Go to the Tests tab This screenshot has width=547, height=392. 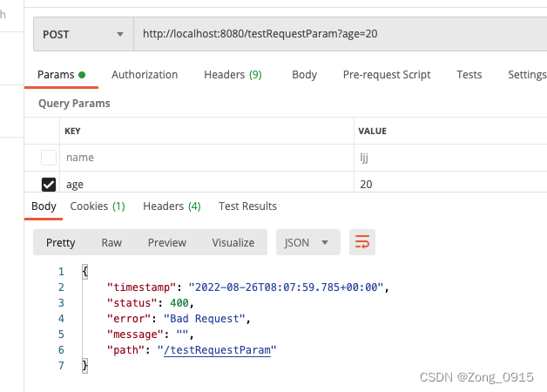tap(469, 75)
